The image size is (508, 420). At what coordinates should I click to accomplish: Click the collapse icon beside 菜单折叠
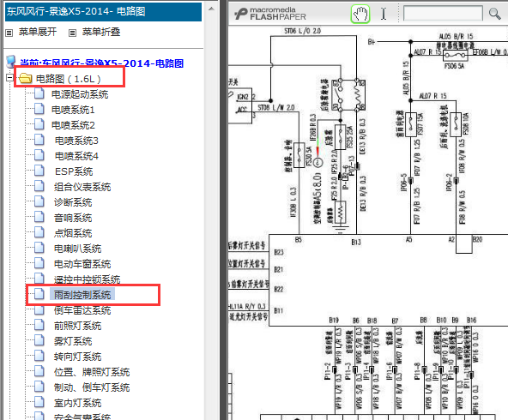click(x=73, y=33)
